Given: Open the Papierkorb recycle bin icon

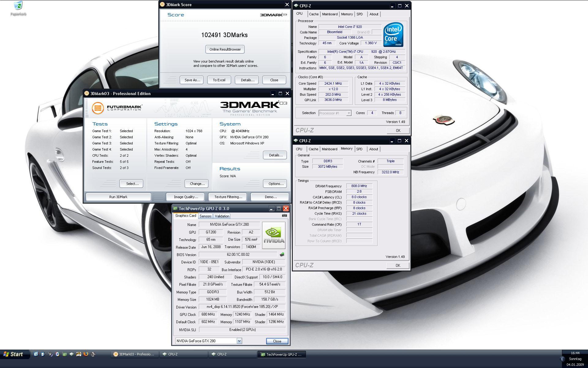Looking at the screenshot, I should pos(18,8).
